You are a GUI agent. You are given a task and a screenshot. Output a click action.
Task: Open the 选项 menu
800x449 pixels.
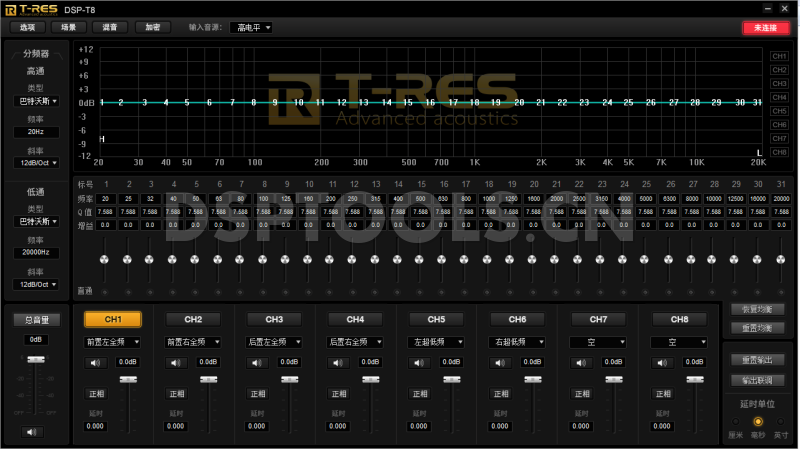28,28
